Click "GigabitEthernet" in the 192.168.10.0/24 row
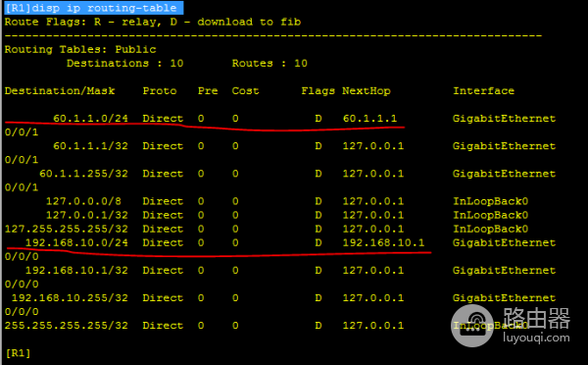 pyautogui.click(x=504, y=242)
